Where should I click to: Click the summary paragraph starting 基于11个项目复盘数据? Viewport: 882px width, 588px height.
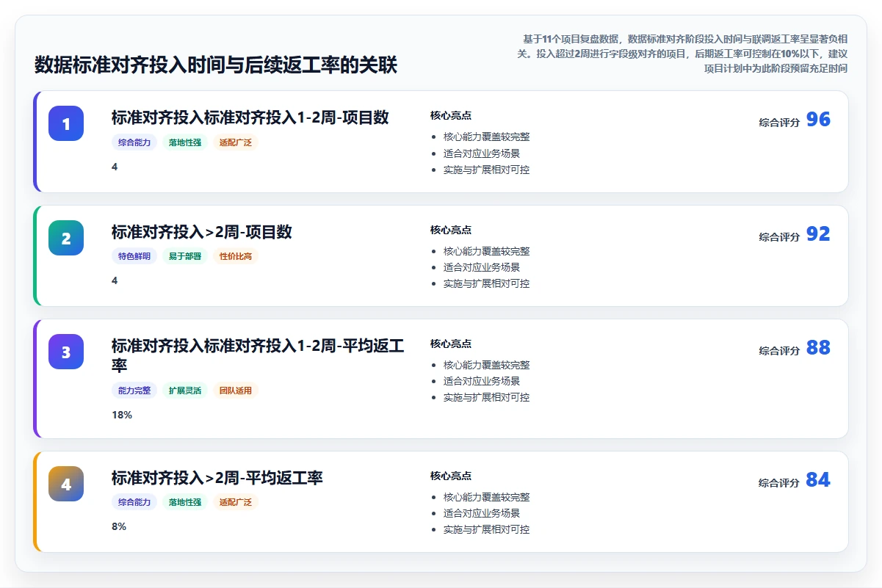[681, 54]
